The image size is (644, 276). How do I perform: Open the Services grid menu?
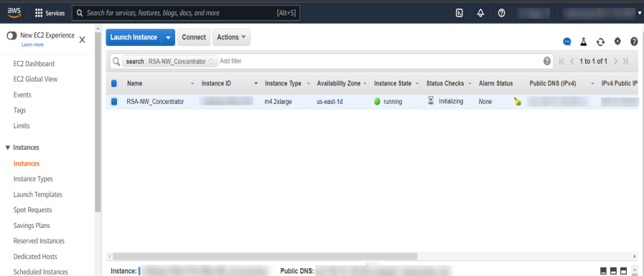pos(50,13)
